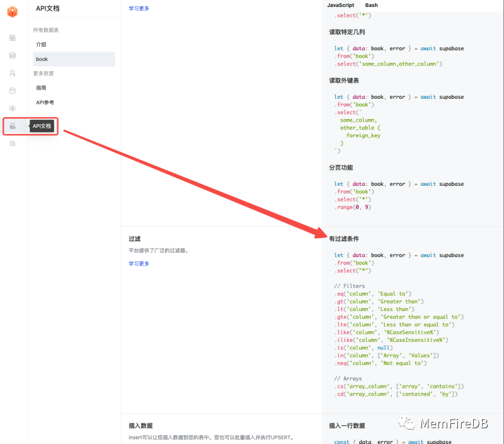504x444 pixels.
Task: Click the .gte 'Greater than or equal to' line
Action: (399, 317)
